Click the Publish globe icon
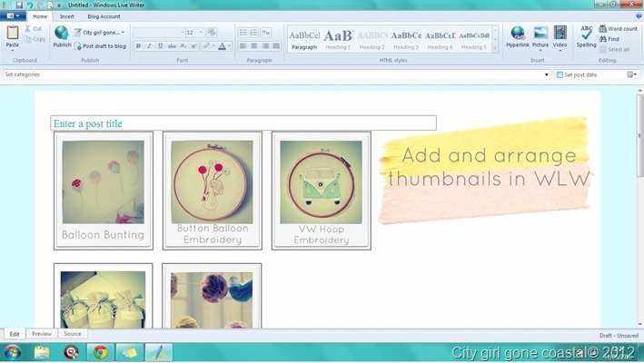Screen dimensions: 644x363 [x=62, y=33]
